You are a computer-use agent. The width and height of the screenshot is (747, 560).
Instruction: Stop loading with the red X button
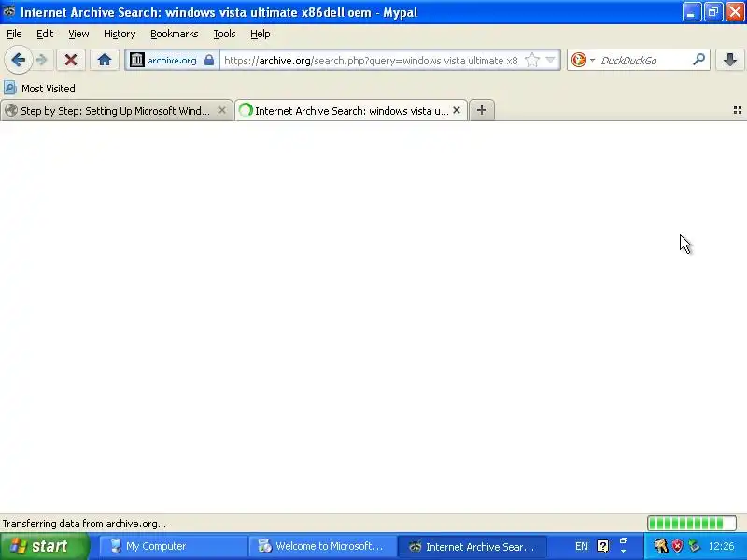(x=71, y=60)
